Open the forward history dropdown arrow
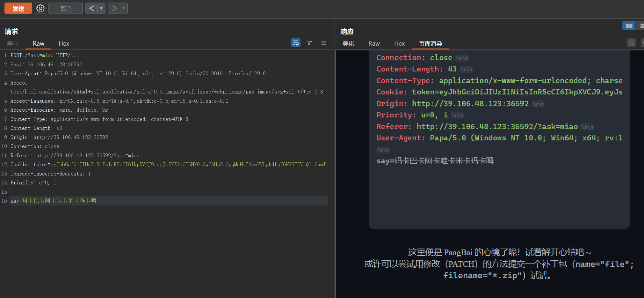This screenshot has height=298, width=644. (x=124, y=8)
